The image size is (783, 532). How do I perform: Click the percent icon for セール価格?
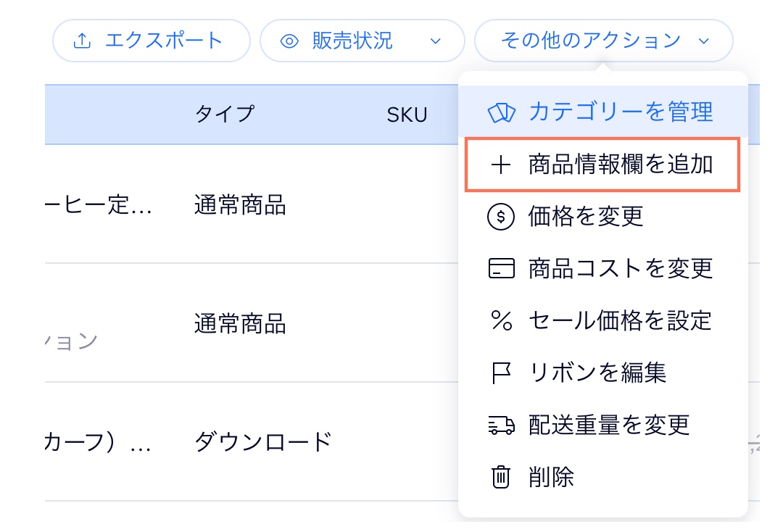click(501, 320)
